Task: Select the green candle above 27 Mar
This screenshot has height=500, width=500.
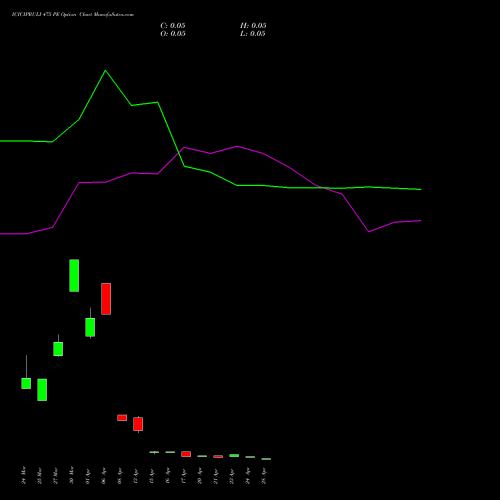Action: [58, 349]
